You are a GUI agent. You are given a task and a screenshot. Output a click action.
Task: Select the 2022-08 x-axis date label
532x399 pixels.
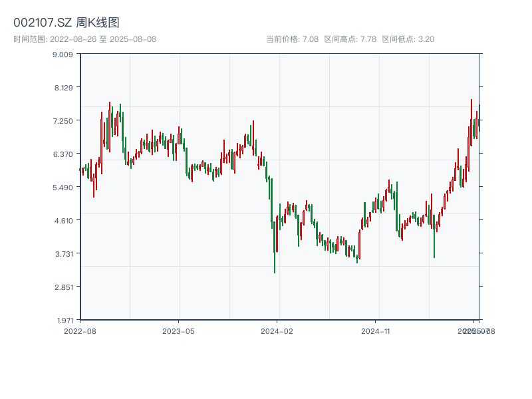tap(80, 331)
